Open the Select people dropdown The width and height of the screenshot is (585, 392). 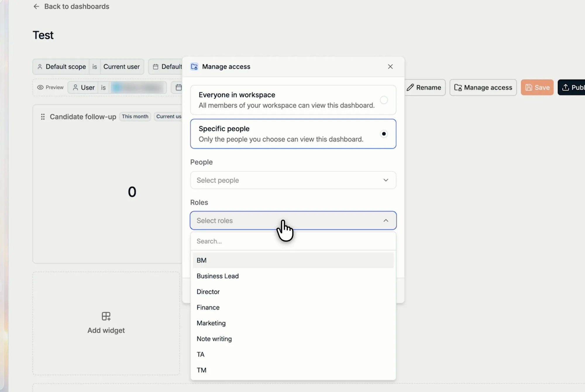(x=293, y=180)
